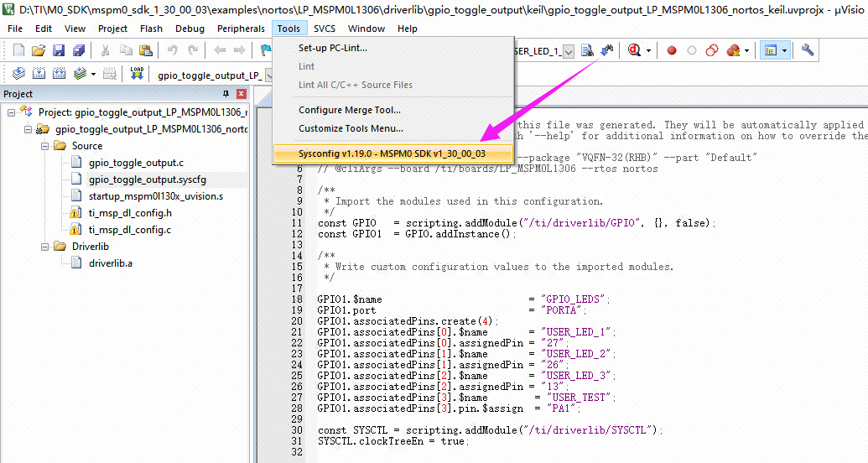Select gpio_toggle_output.c in project tree

pyautogui.click(x=135, y=163)
